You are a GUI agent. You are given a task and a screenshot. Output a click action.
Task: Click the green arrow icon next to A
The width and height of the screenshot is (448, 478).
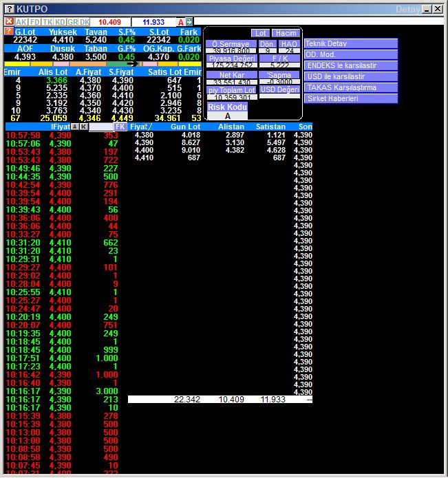pos(189,21)
